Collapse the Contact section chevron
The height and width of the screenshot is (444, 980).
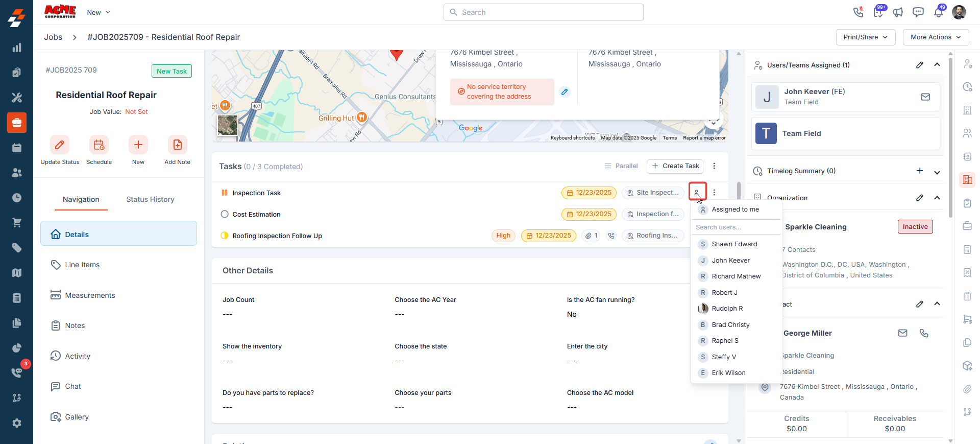coord(937,304)
